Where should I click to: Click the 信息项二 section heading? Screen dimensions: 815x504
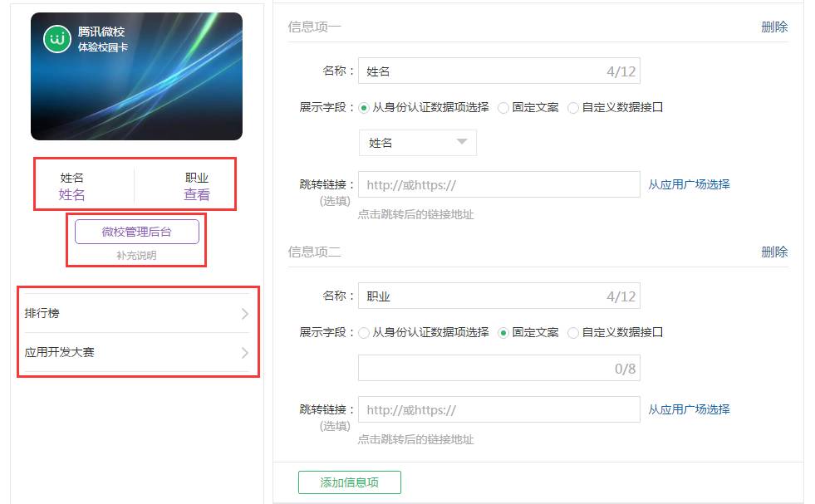coord(315,252)
